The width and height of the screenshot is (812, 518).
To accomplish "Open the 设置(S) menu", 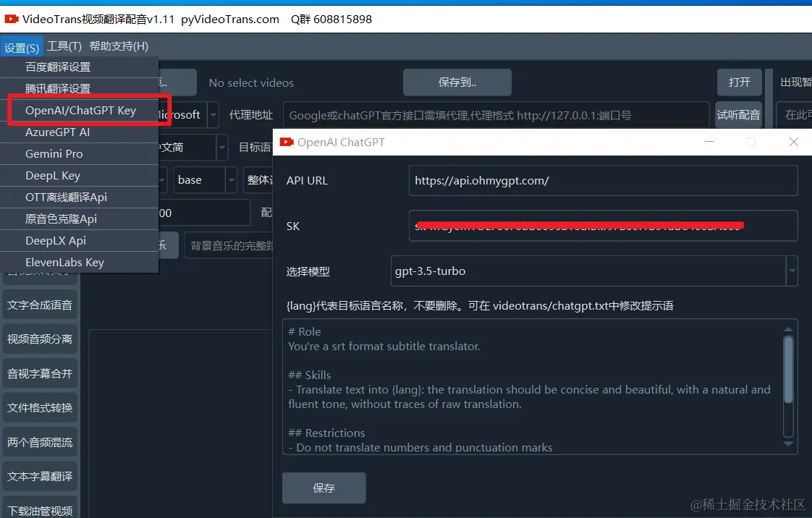I will click(22, 47).
